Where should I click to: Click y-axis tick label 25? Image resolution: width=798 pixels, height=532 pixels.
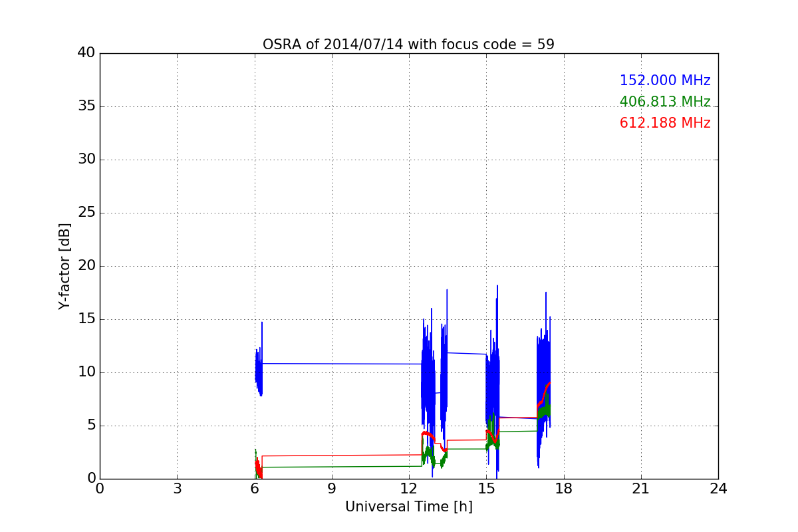point(86,213)
